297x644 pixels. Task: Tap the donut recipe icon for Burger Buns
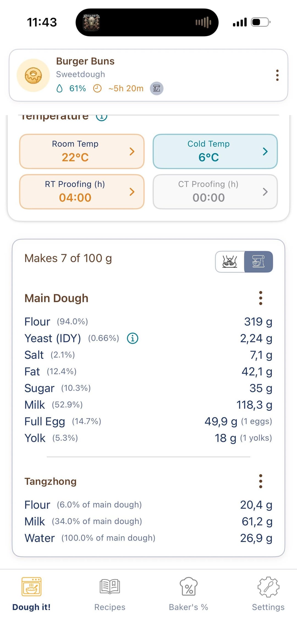(x=33, y=75)
